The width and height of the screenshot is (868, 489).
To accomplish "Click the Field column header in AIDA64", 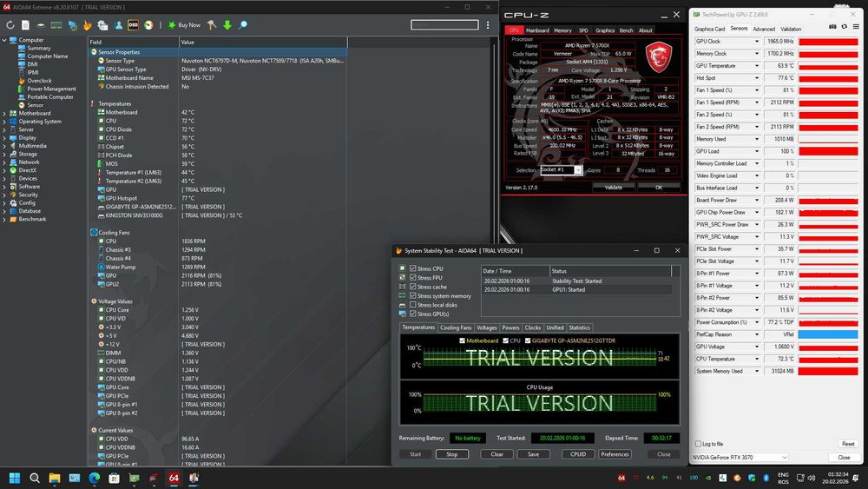I will coord(134,42).
